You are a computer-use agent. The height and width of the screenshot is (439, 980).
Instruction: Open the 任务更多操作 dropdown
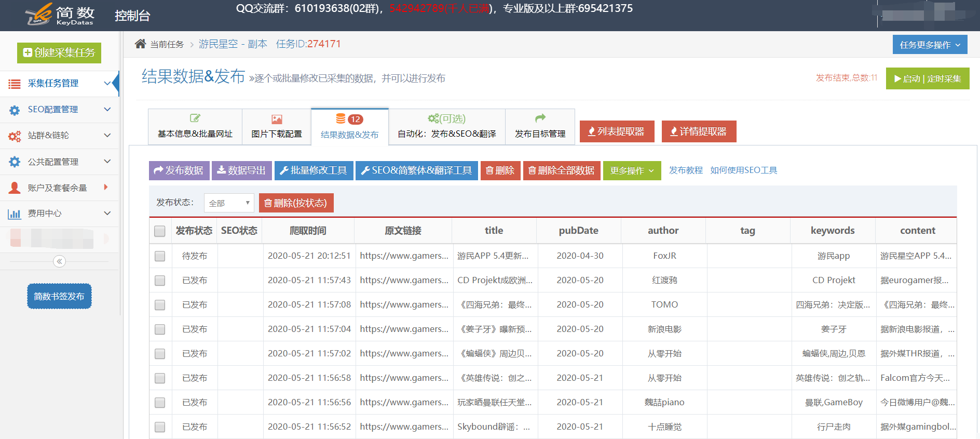tap(930, 45)
